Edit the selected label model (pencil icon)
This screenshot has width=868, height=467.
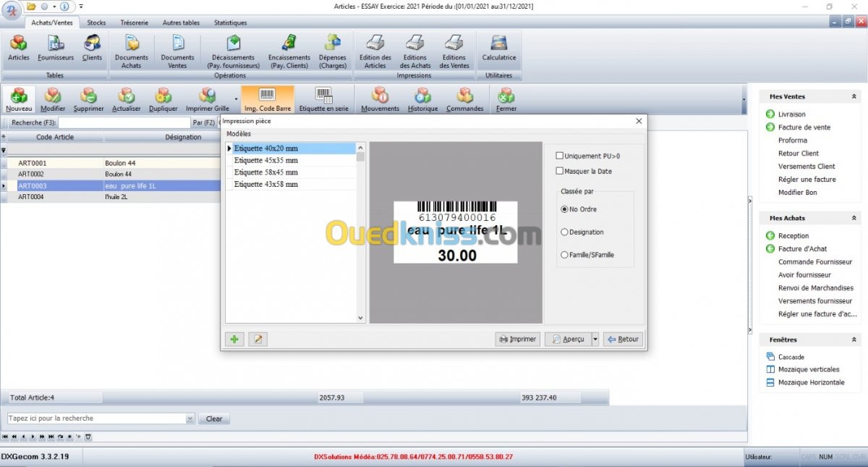(x=258, y=339)
